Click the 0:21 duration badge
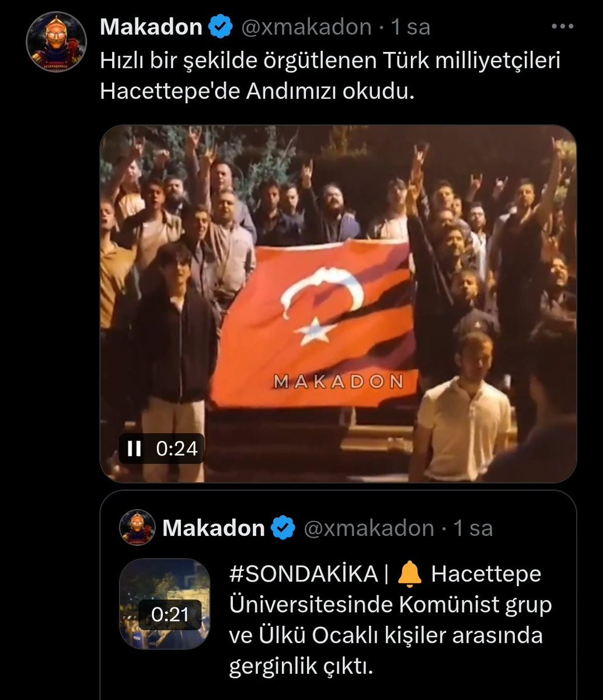 (170, 615)
